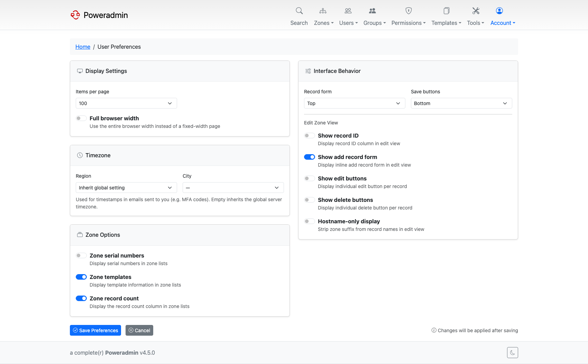Open the Save buttons position dropdown
This screenshot has height=364, width=588.
461,103
